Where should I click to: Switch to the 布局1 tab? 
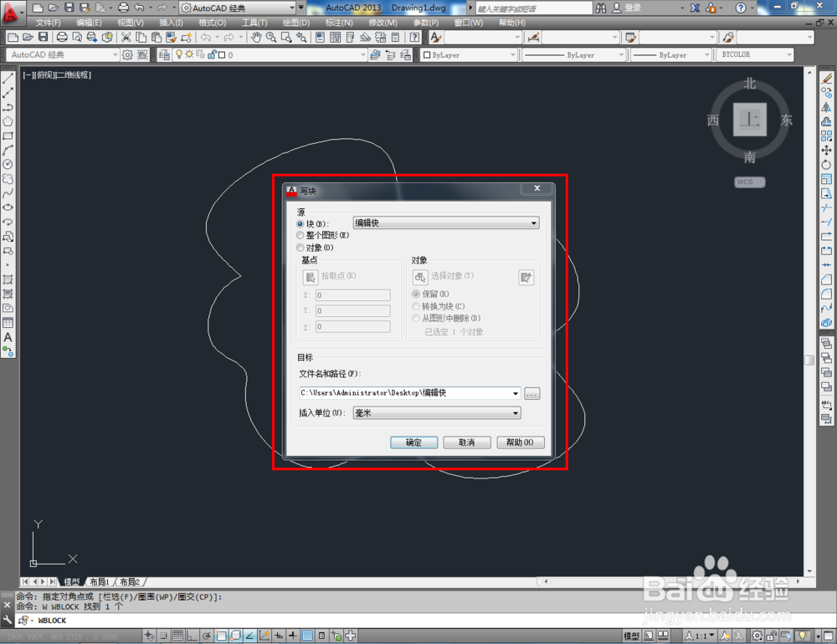[x=100, y=581]
